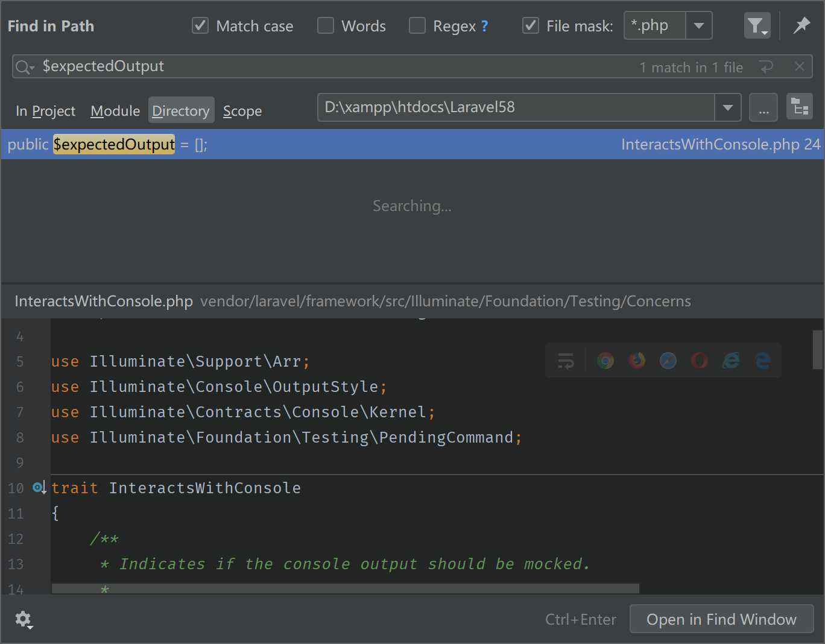Open preview in Edge browser
825x644 pixels.
pyautogui.click(x=762, y=361)
